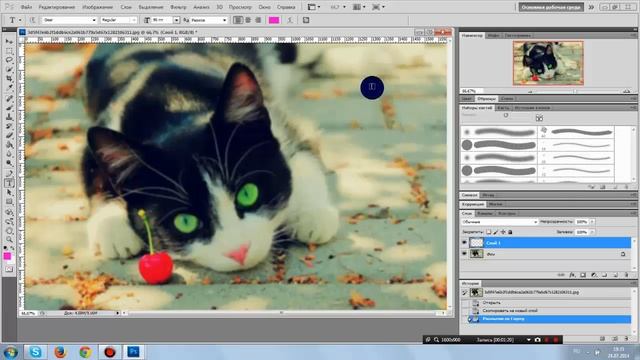This screenshot has width=640, height=360.
Task: Toggle lock position icon
Action: click(x=503, y=232)
